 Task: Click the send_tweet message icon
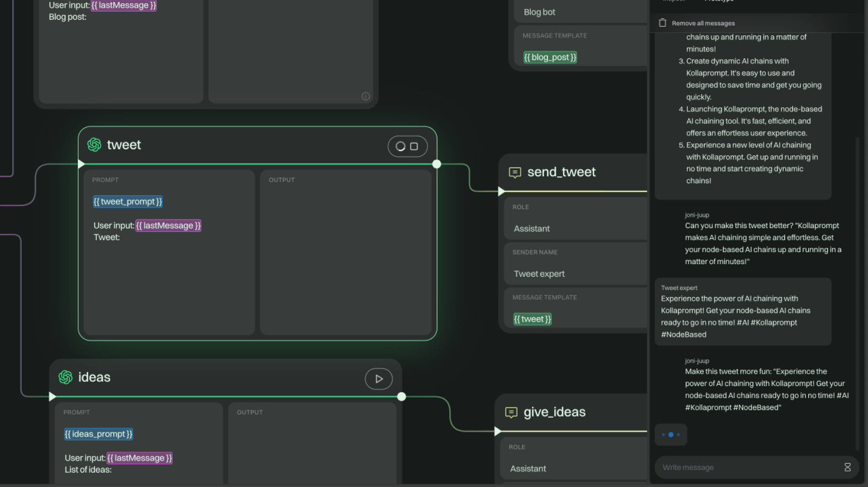pyautogui.click(x=514, y=173)
